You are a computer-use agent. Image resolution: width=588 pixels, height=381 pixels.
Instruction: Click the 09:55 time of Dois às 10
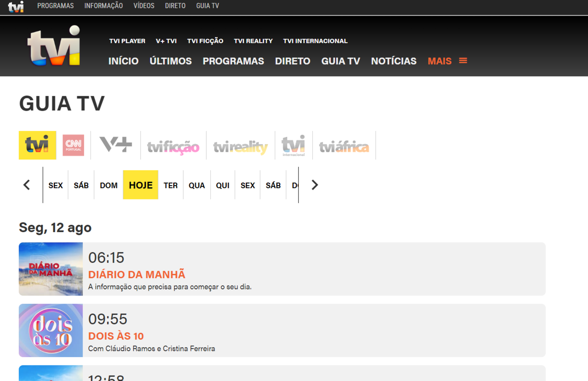point(107,319)
